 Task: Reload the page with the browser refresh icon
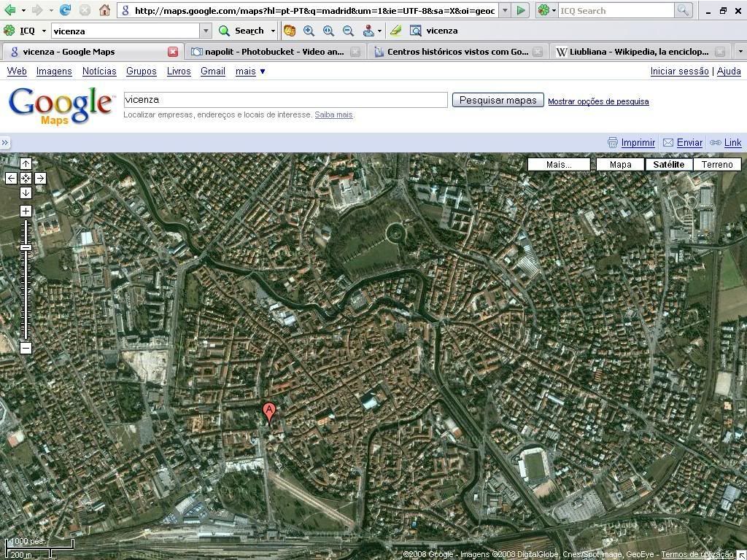pyautogui.click(x=66, y=10)
